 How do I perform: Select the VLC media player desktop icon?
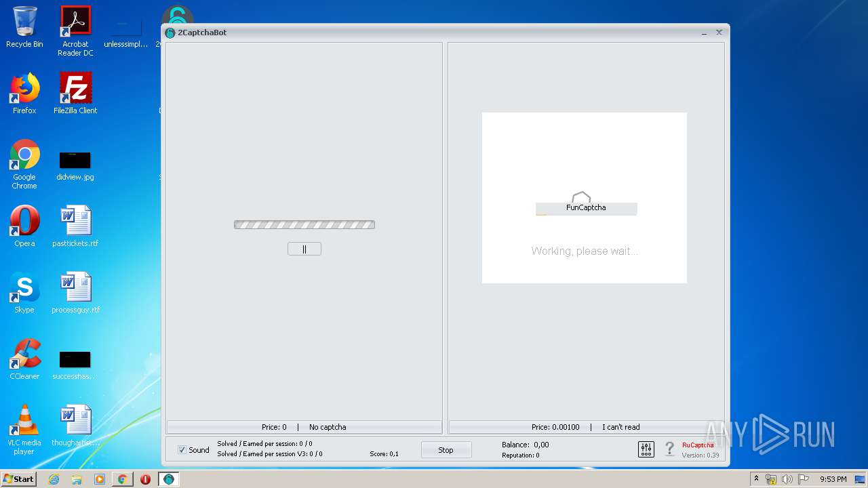coord(24,430)
